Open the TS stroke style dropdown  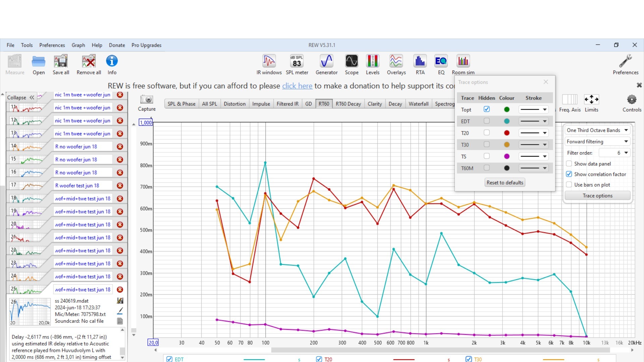pyautogui.click(x=534, y=157)
